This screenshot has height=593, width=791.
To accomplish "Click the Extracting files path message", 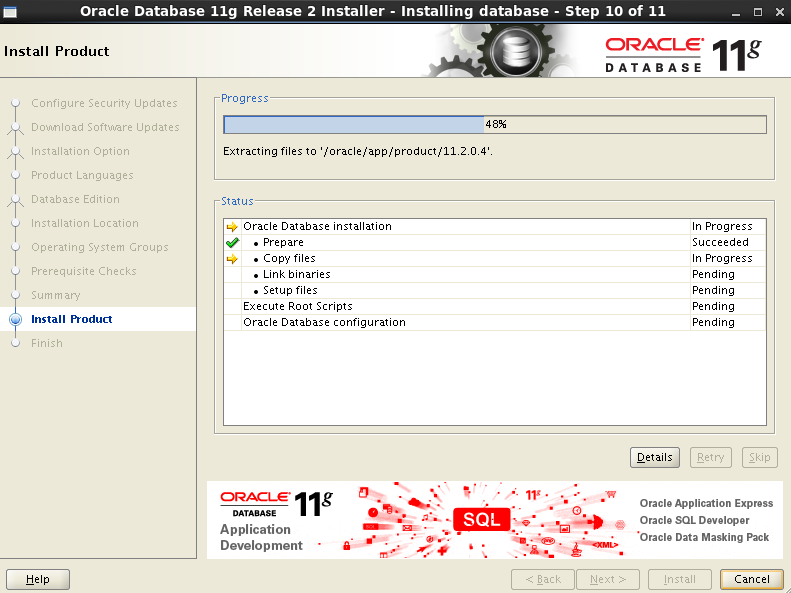I will coord(358,151).
